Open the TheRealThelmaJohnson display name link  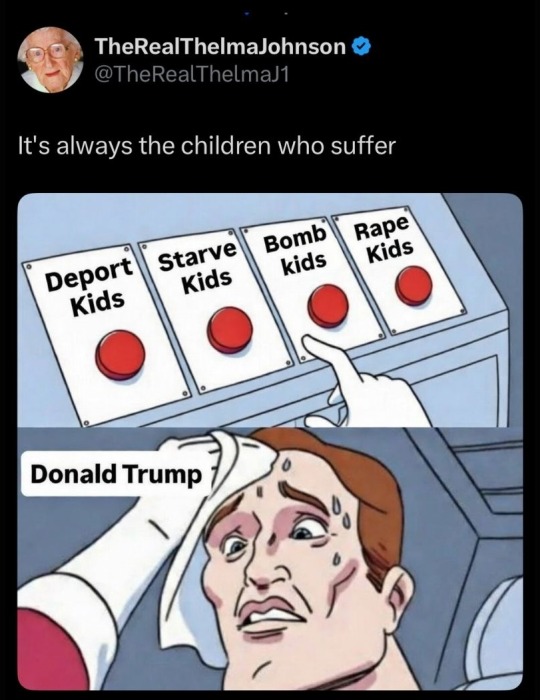click(220, 47)
